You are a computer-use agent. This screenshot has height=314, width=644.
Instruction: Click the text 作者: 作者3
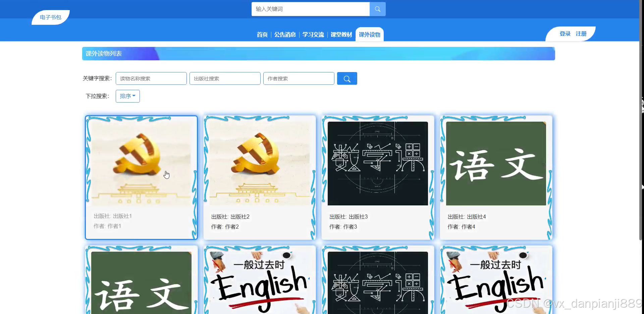(x=343, y=227)
